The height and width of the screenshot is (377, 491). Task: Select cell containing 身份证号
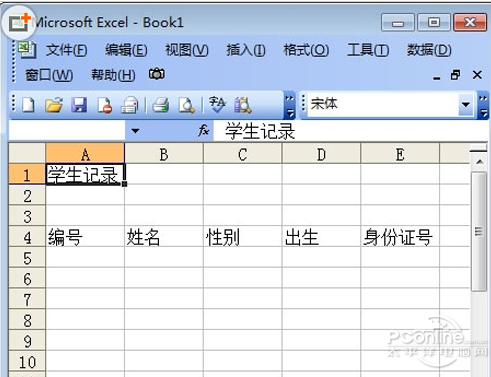pyautogui.click(x=400, y=237)
